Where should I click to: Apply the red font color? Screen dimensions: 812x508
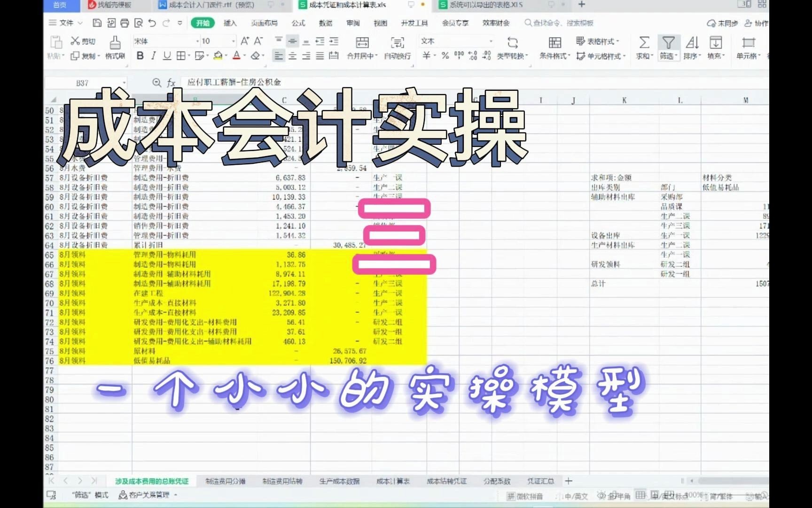[x=236, y=56]
